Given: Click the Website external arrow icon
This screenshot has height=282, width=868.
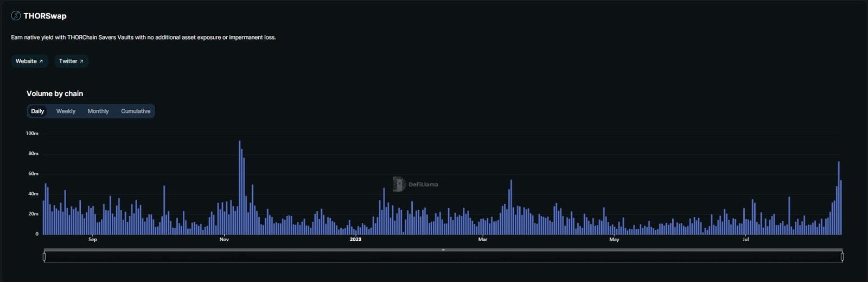Looking at the screenshot, I should click(x=41, y=61).
